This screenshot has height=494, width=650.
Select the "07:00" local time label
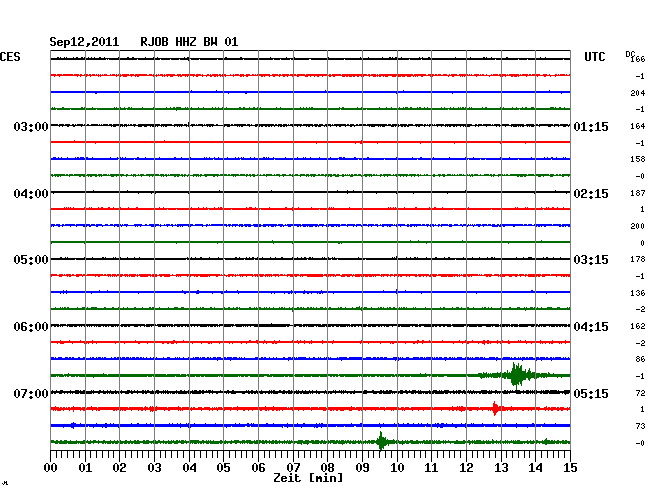(31, 393)
